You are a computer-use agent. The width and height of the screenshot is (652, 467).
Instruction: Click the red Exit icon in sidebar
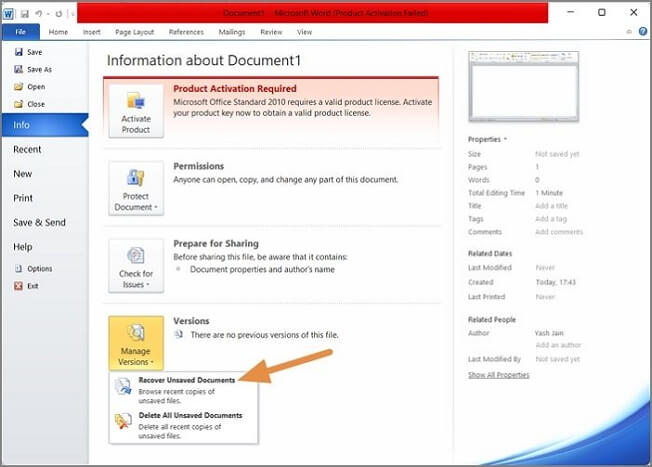18,286
